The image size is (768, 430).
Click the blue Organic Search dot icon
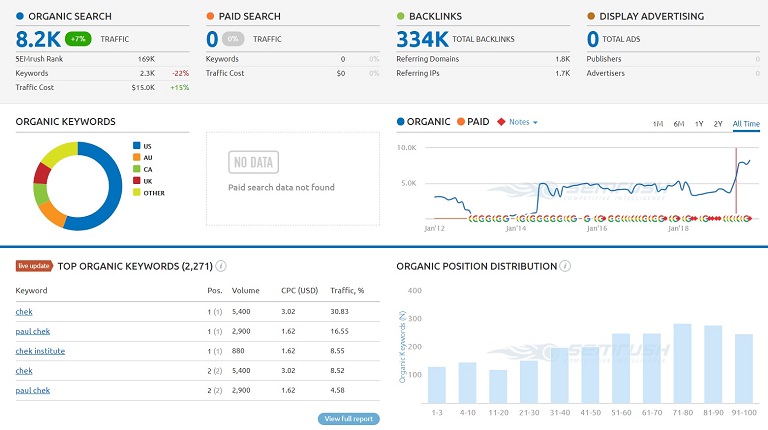click(x=20, y=16)
